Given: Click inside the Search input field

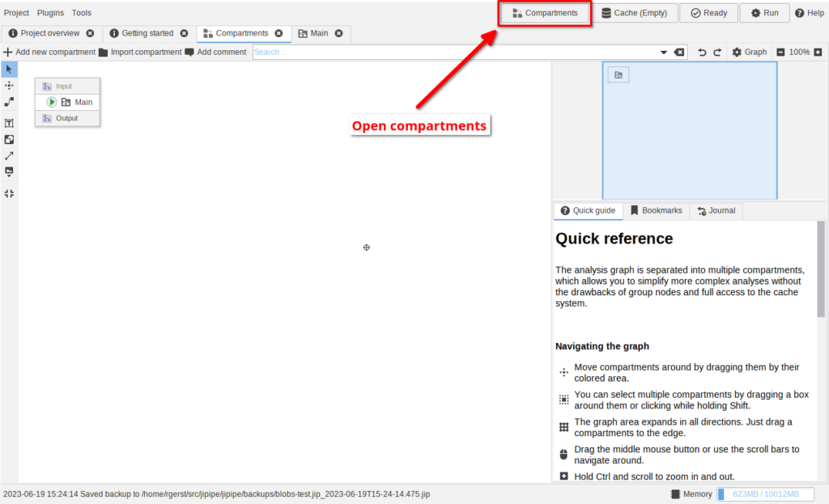Looking at the screenshot, I should (453, 53).
